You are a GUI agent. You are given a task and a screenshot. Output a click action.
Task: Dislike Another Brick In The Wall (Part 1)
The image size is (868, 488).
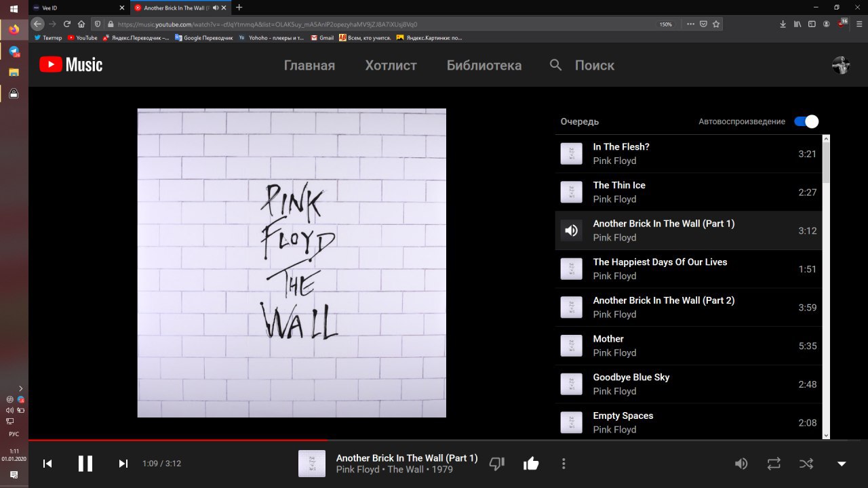(x=497, y=464)
